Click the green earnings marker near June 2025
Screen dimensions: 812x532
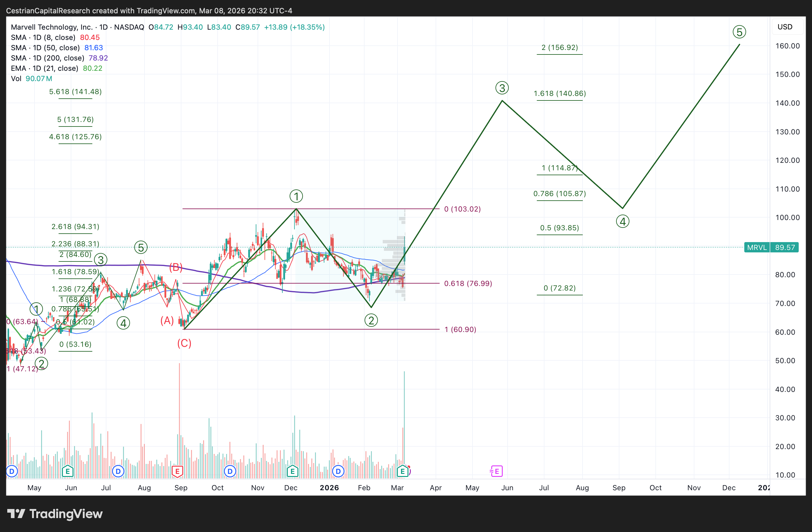coord(67,471)
